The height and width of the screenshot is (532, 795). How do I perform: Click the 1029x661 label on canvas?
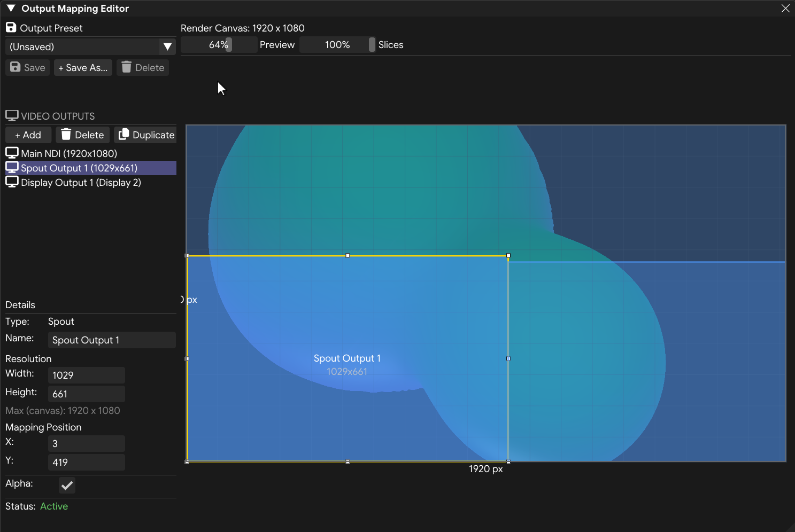347,371
